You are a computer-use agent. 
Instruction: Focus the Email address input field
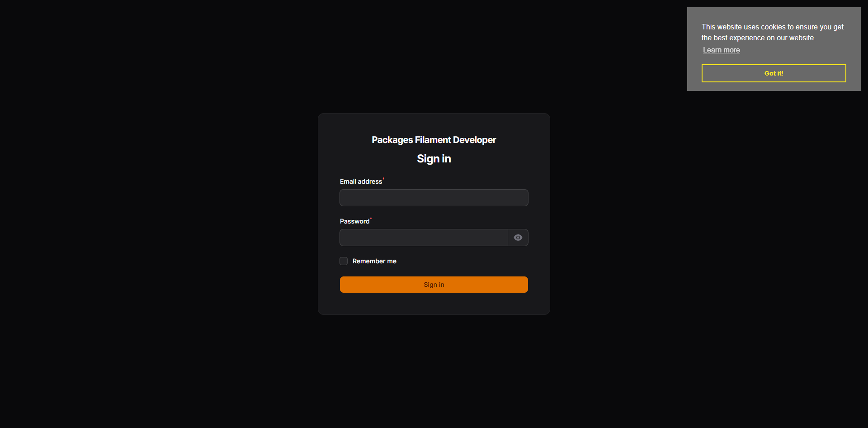coord(434,198)
